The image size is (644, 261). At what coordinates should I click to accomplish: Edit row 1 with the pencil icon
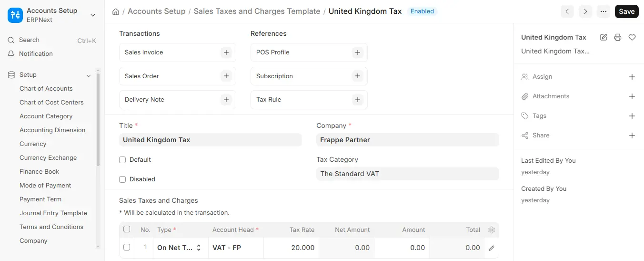pyautogui.click(x=492, y=248)
